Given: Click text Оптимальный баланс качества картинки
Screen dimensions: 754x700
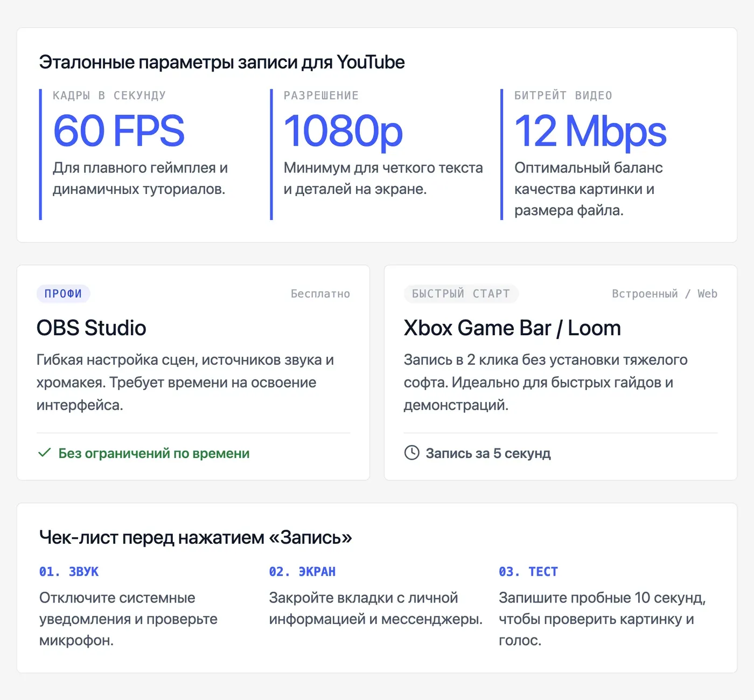Looking at the screenshot, I should coord(589,189).
